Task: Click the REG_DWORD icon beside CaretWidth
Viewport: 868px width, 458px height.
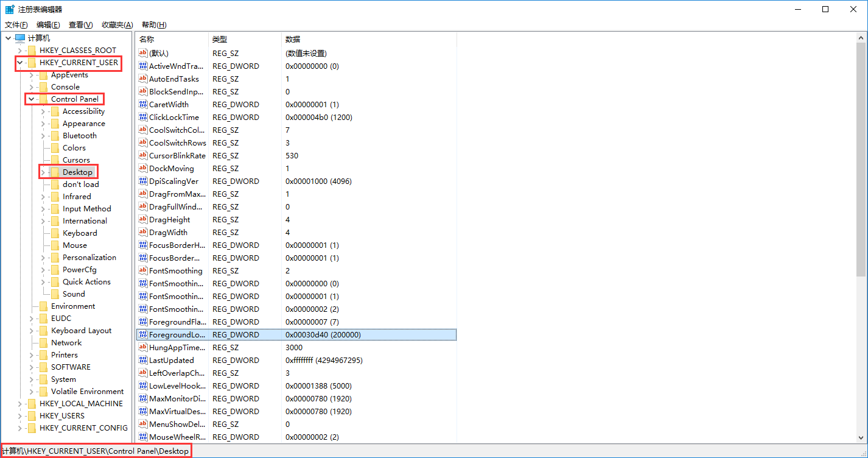Action: [142, 104]
